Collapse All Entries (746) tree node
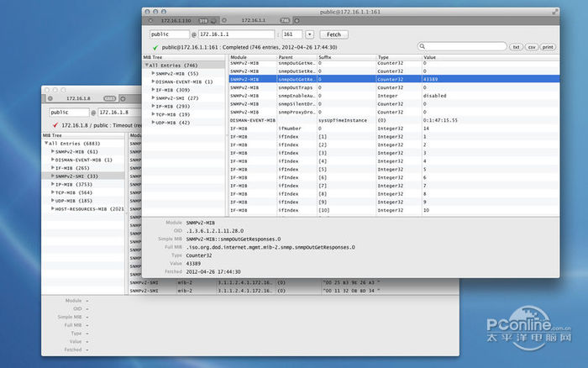Image resolution: width=588 pixels, height=368 pixels. (x=146, y=65)
